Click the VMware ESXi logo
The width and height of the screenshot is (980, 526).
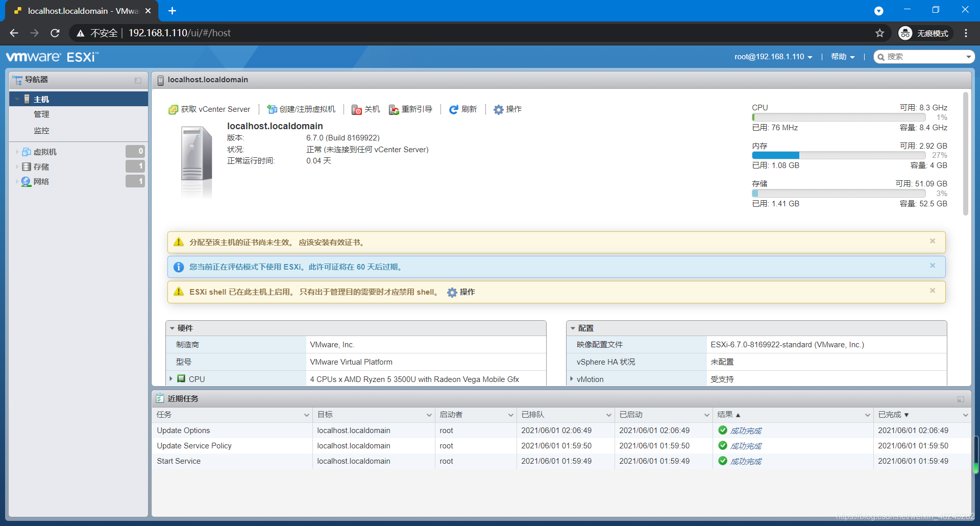click(52, 57)
